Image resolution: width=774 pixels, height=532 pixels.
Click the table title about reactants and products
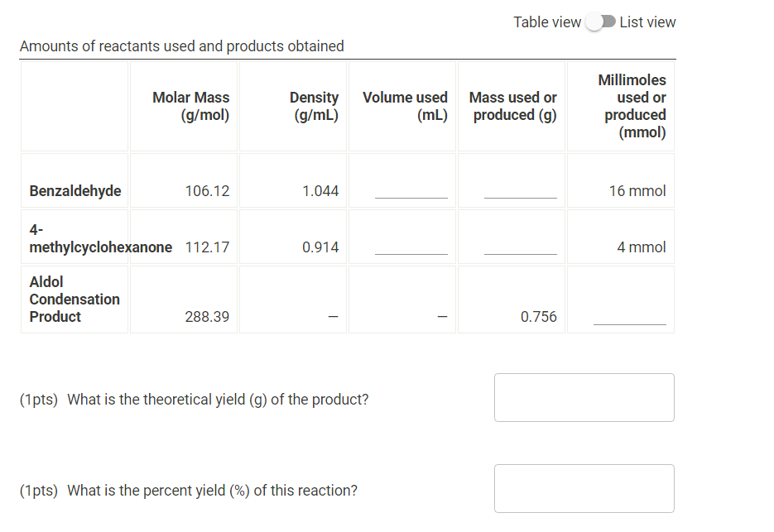tap(183, 46)
